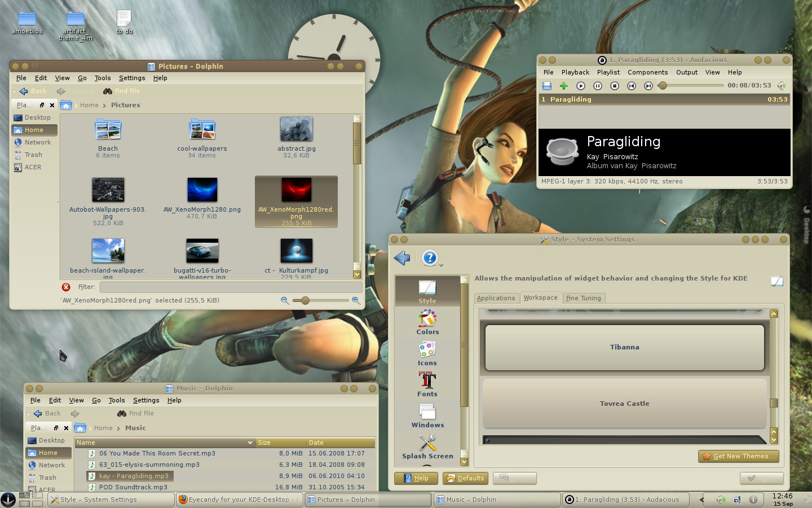Click the Help button in System Settings
812x508 pixels.
[416, 478]
